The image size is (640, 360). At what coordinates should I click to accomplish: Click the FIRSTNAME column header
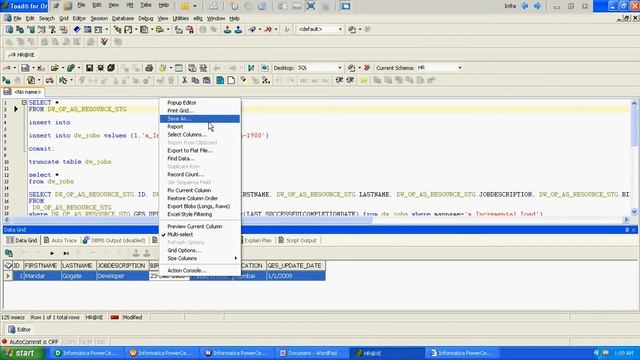click(x=41, y=266)
